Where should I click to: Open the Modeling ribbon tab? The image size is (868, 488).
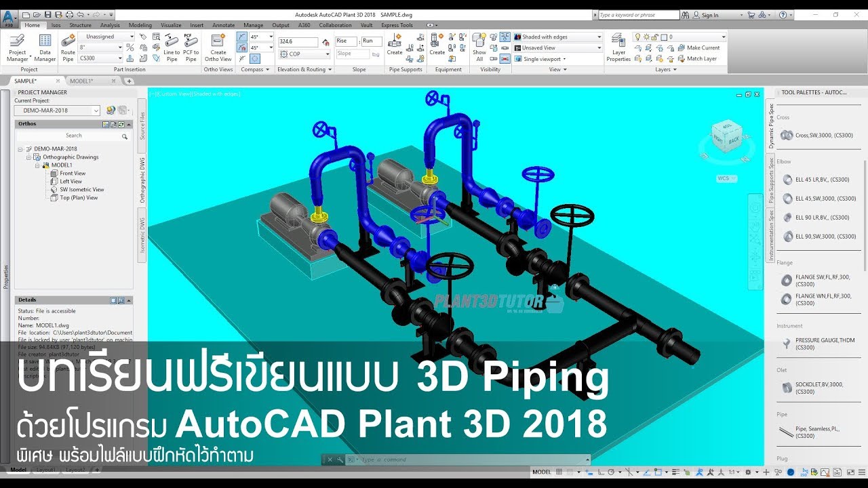pyautogui.click(x=140, y=25)
